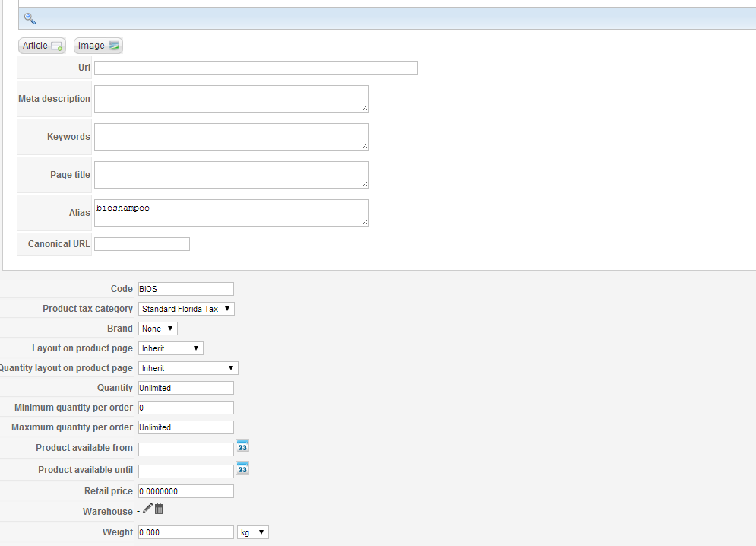
Task: Focus the Product available until date field
Action: pyautogui.click(x=186, y=471)
